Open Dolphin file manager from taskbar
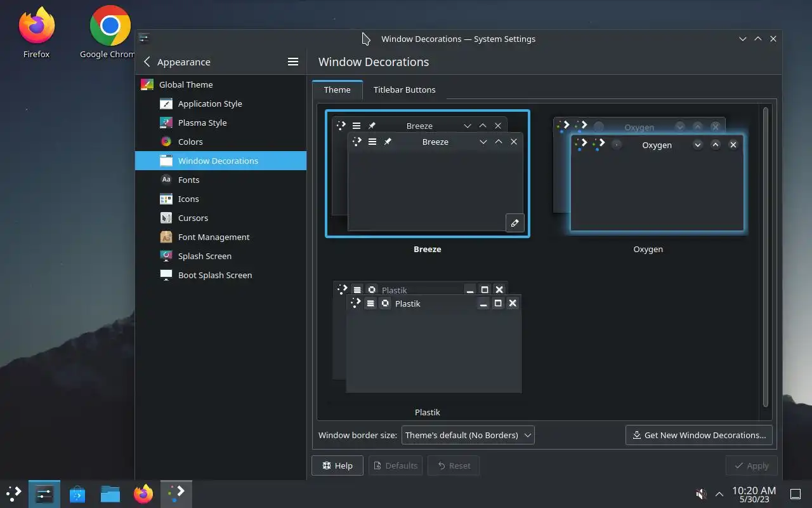 (x=110, y=493)
